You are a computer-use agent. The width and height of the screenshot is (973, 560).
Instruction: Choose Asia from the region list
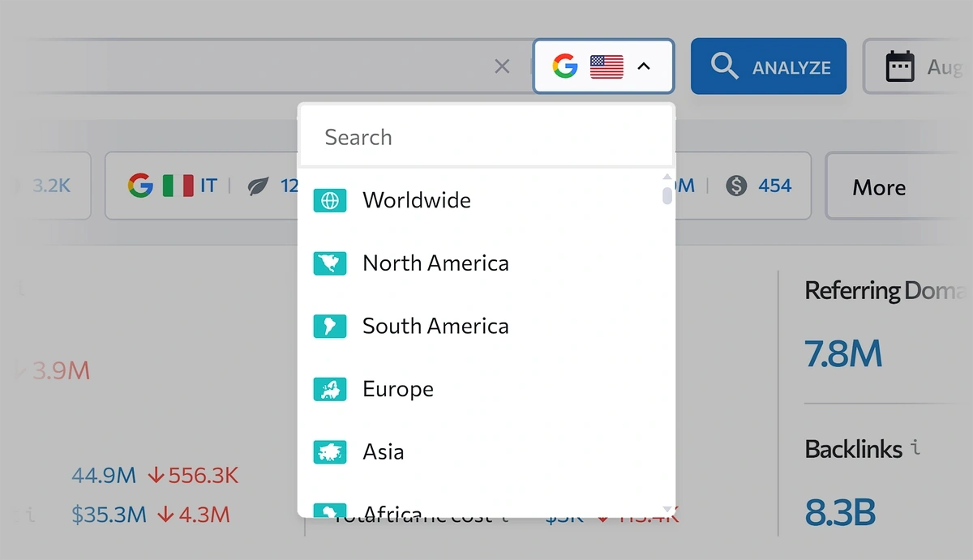tap(482, 451)
